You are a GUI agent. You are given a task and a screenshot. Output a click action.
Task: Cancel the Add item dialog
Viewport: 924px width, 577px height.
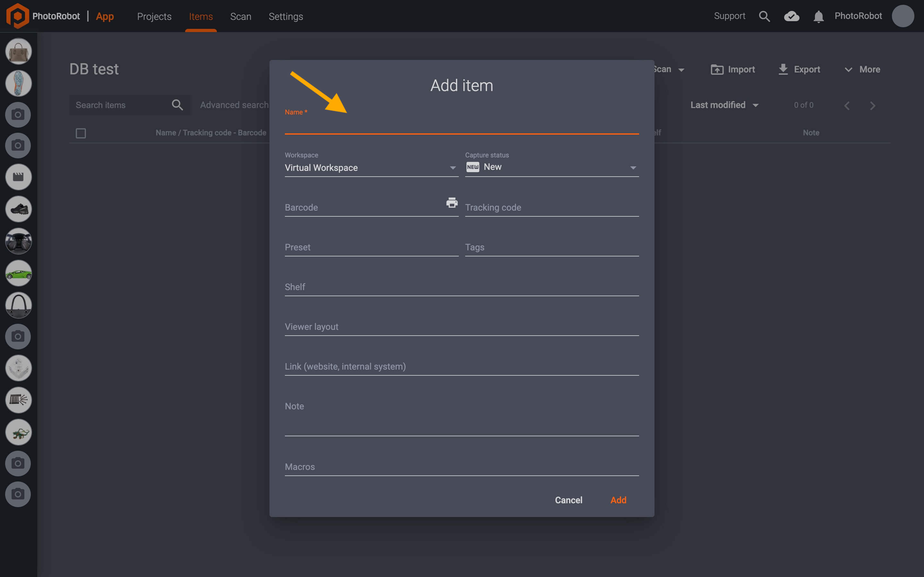tap(569, 500)
